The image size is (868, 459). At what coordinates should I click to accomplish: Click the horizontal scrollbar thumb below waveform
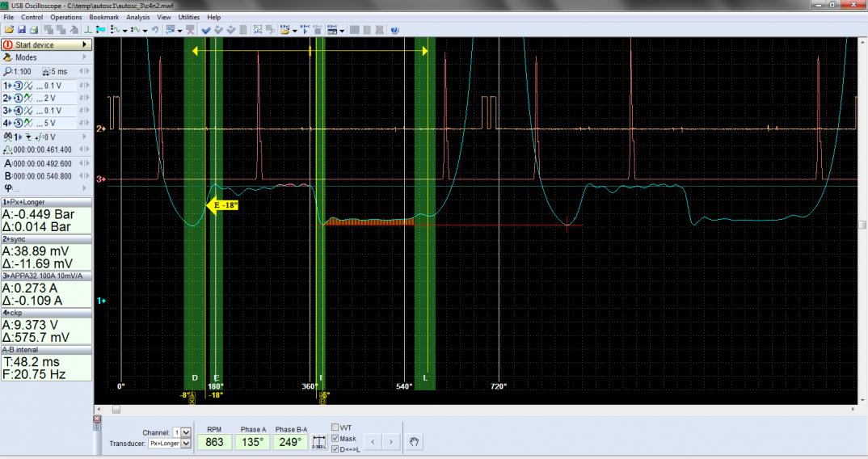click(118, 410)
